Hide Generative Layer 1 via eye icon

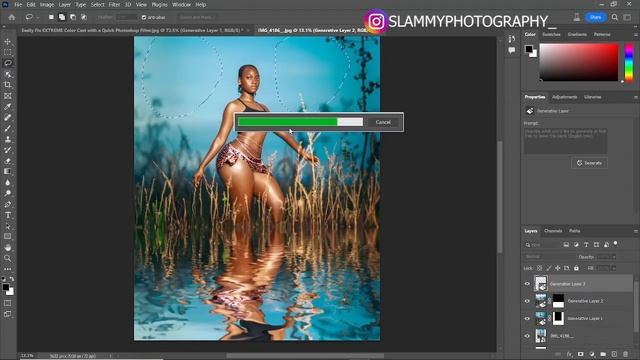coord(527,318)
